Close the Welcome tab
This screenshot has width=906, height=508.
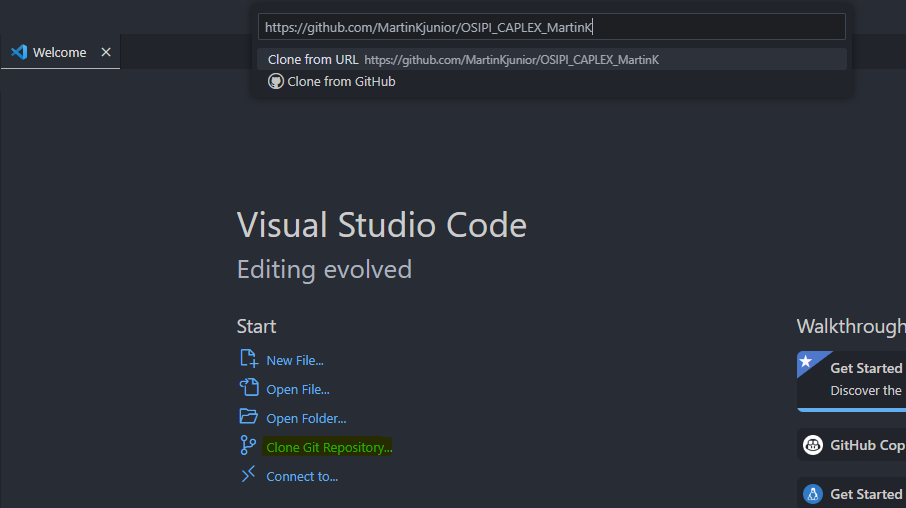click(x=106, y=52)
